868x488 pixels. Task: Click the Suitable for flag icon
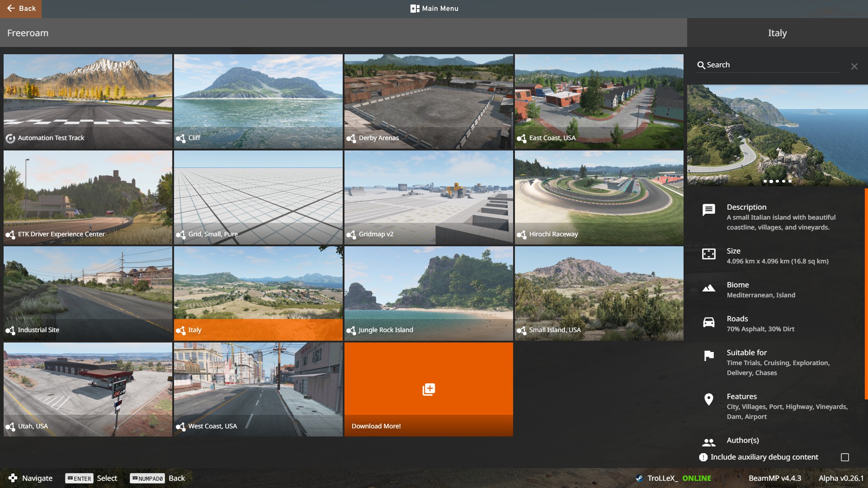click(708, 356)
